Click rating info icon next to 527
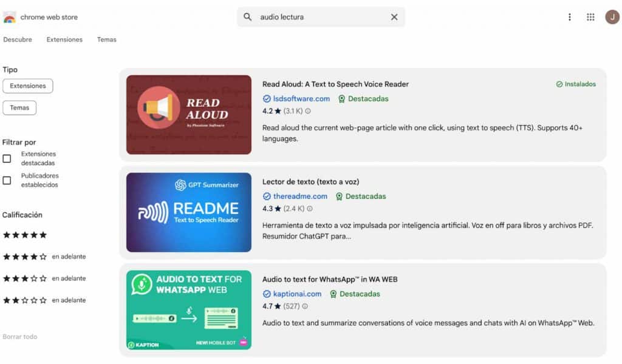The height and width of the screenshot is (364, 622). coord(305,306)
